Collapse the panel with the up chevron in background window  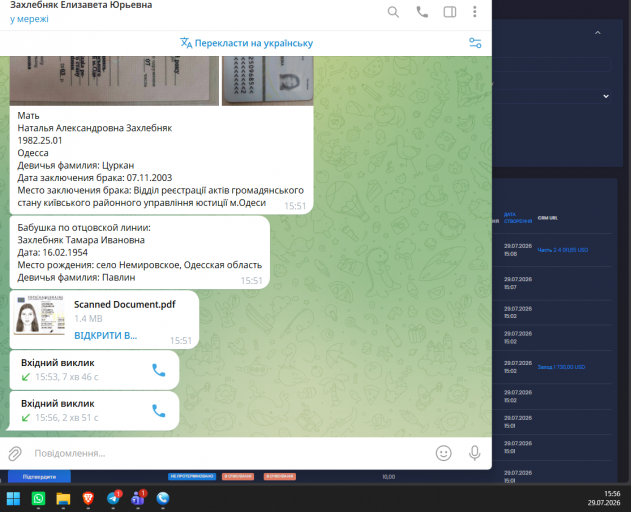(x=598, y=33)
